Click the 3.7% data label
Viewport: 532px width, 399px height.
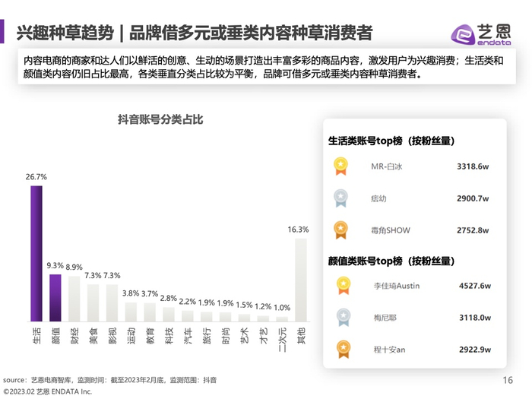(150, 293)
